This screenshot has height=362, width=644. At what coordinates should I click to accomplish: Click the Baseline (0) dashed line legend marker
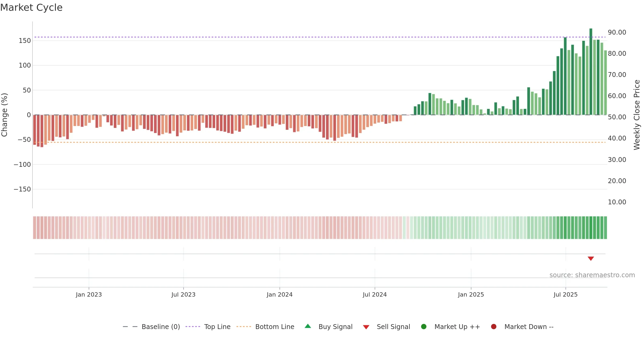(x=130, y=327)
